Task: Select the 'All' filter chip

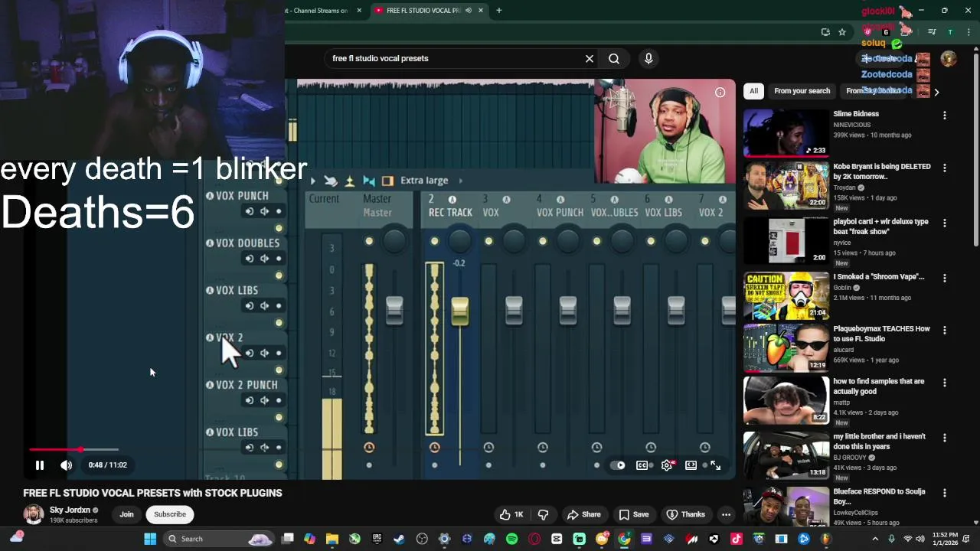Action: click(753, 91)
